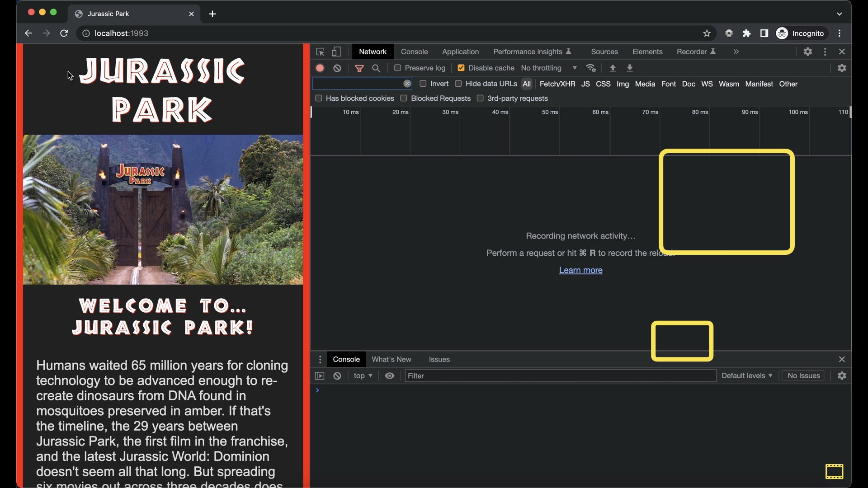Click the import HAR file upload icon
Viewport: 868px width, 488px height.
tap(613, 68)
